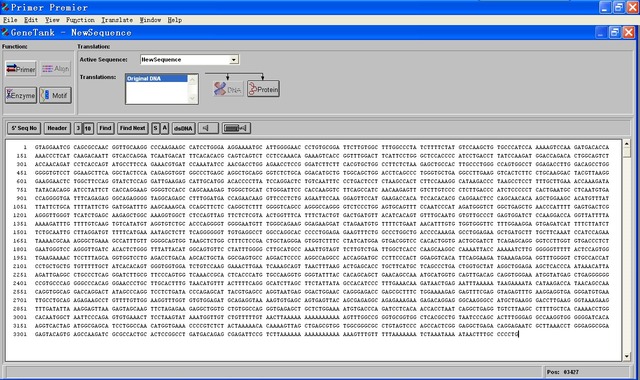
Task: Click Translations list down arrow
Action: click(x=193, y=98)
